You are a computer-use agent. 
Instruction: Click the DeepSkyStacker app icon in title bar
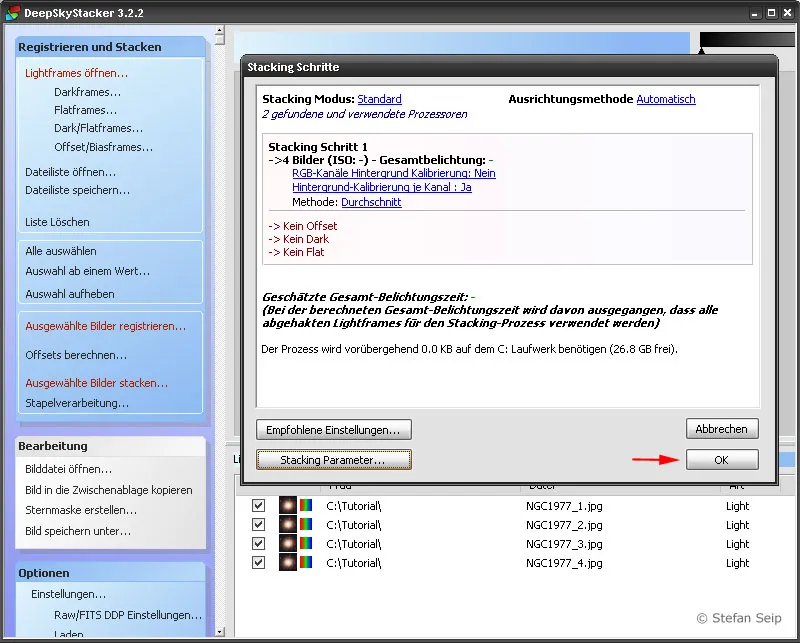point(12,13)
